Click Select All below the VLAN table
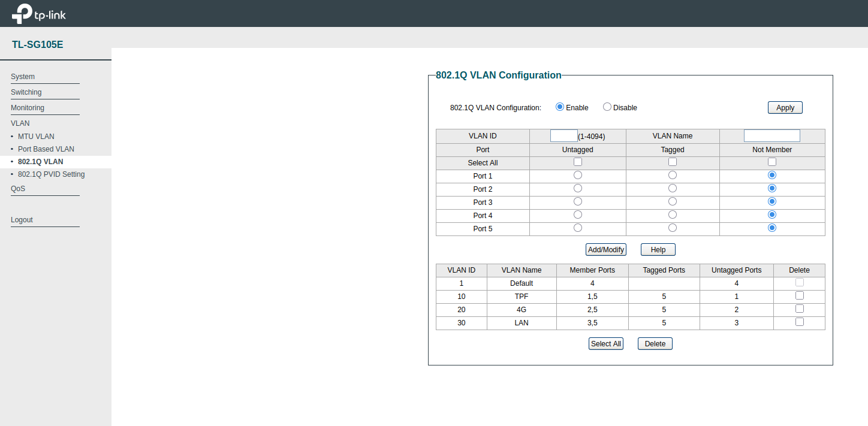Viewport: 868px width, 426px height. 606,344
